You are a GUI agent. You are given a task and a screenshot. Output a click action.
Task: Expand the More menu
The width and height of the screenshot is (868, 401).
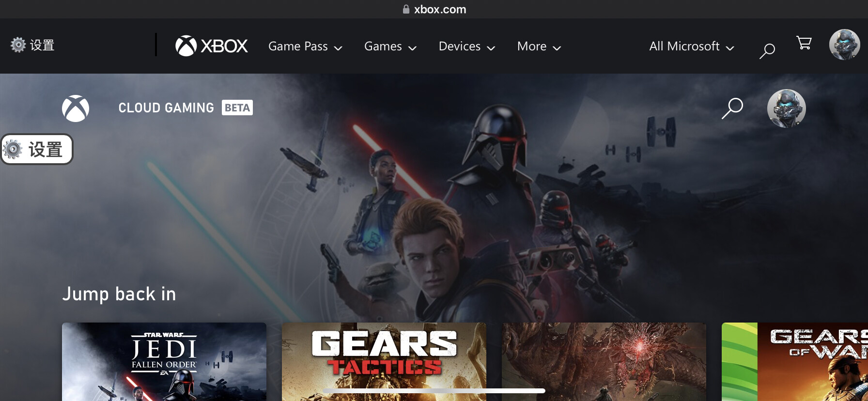click(x=539, y=46)
